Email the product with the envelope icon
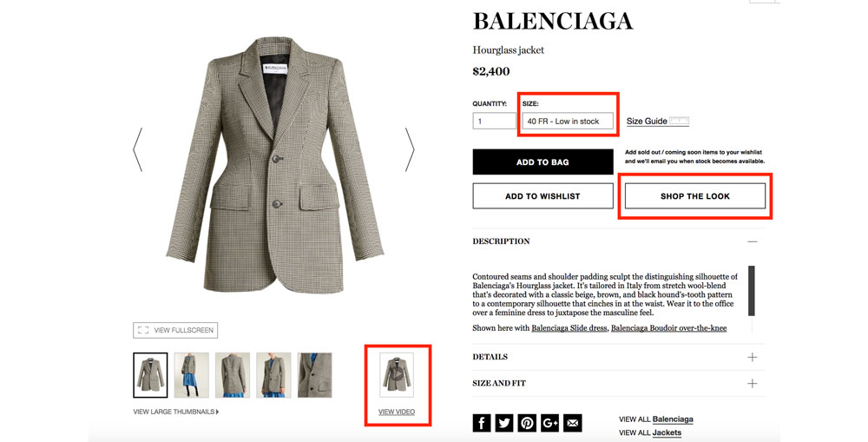The height and width of the screenshot is (442, 868). pyautogui.click(x=572, y=423)
